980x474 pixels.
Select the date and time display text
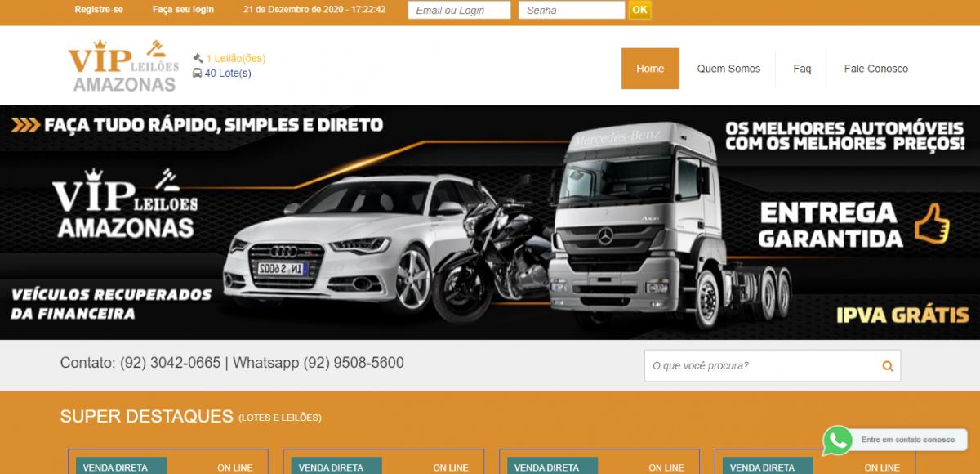pyautogui.click(x=315, y=10)
